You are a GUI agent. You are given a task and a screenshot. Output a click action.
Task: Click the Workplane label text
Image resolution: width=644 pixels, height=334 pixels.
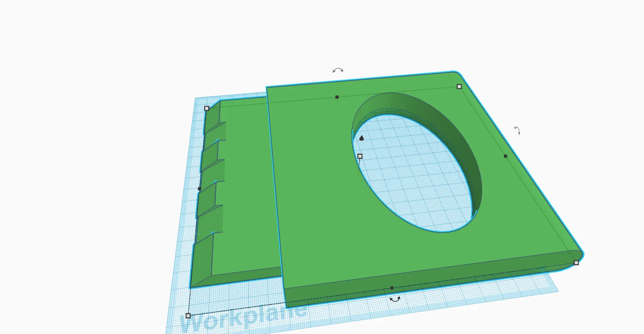point(242,319)
